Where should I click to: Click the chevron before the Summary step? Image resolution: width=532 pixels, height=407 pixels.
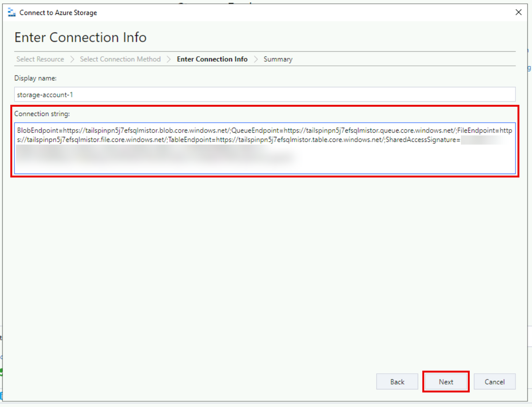click(x=256, y=59)
